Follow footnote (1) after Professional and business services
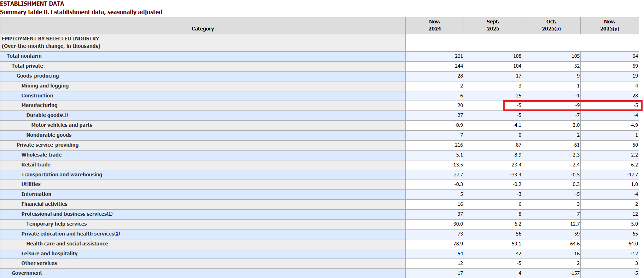This screenshot has height=278, width=644. click(110, 214)
